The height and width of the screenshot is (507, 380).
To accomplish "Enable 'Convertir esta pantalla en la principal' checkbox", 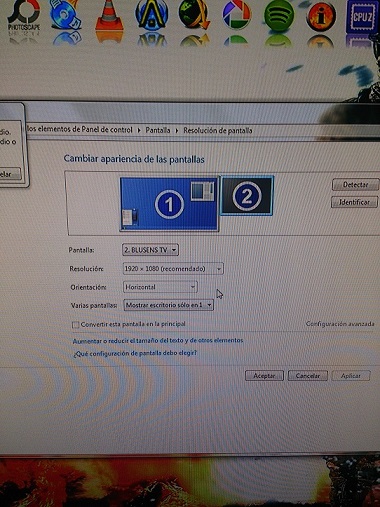I will coord(76,325).
